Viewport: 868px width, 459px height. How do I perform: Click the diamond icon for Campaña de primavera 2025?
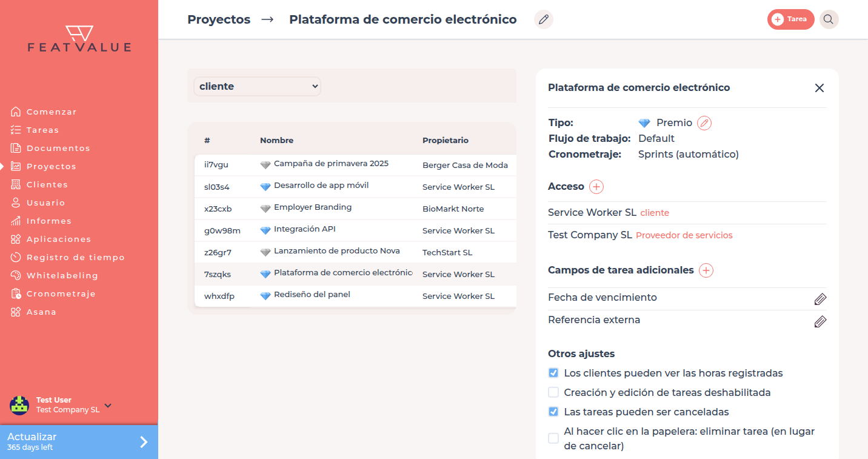click(x=265, y=165)
